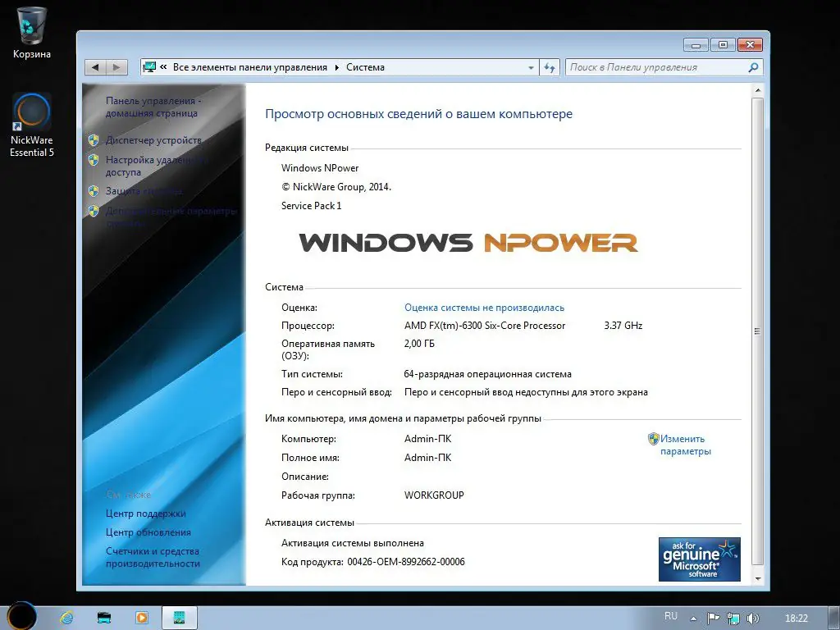The height and width of the screenshot is (630, 840).
Task: Open Дополнительные параметры системы link
Action: coord(171,217)
